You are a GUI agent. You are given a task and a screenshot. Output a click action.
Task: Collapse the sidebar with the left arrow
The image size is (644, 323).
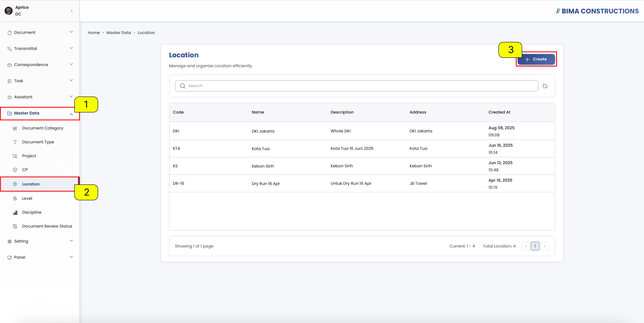[x=72, y=11]
